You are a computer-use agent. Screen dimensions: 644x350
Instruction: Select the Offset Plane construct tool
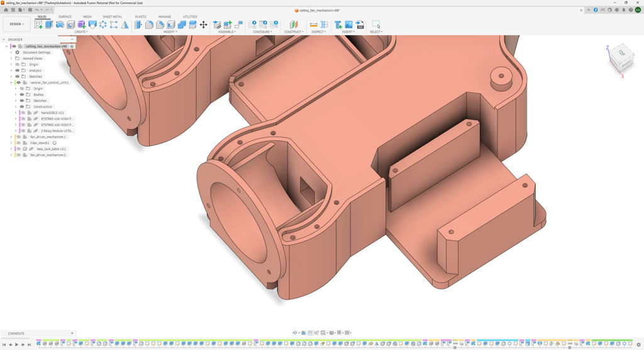pos(294,25)
